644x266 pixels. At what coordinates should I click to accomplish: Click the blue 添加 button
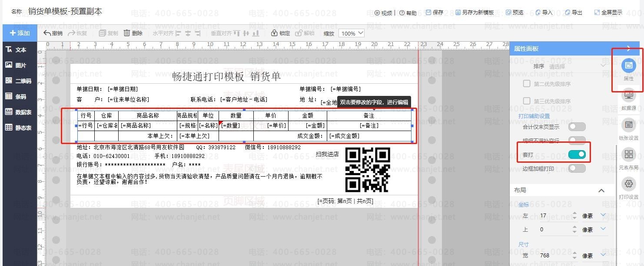click(20, 33)
